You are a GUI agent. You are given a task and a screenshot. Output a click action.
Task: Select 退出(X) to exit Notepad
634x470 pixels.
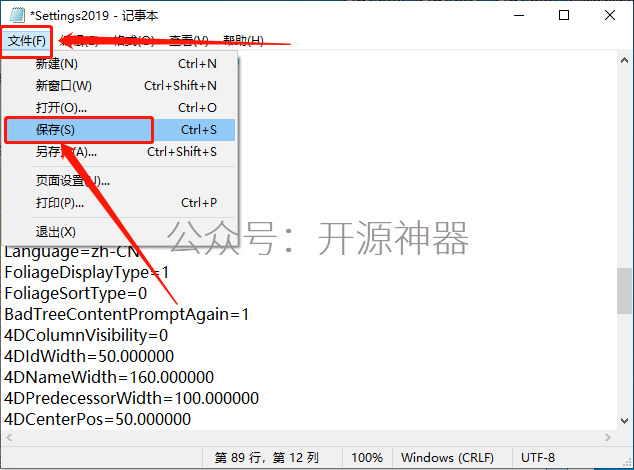tap(120, 232)
